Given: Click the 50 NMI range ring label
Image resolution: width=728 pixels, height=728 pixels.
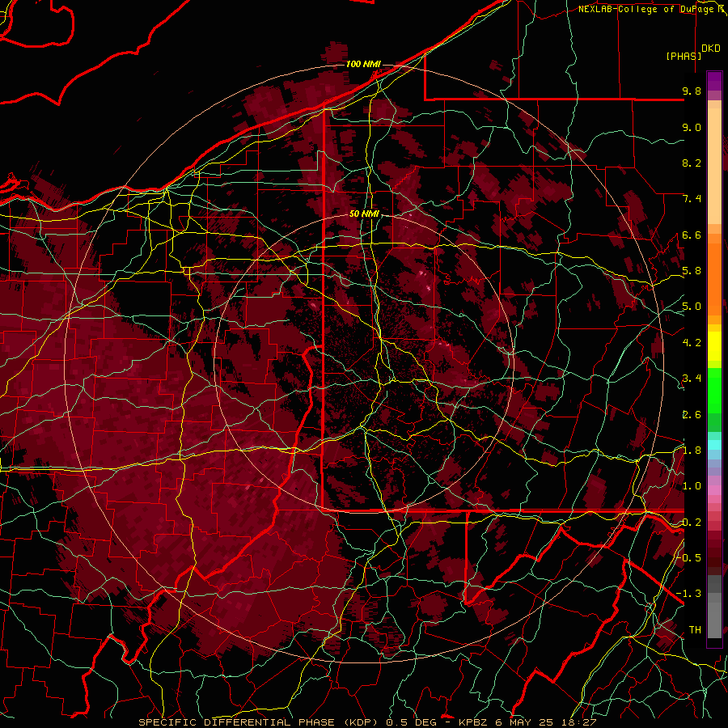Looking at the screenshot, I should point(364,214).
